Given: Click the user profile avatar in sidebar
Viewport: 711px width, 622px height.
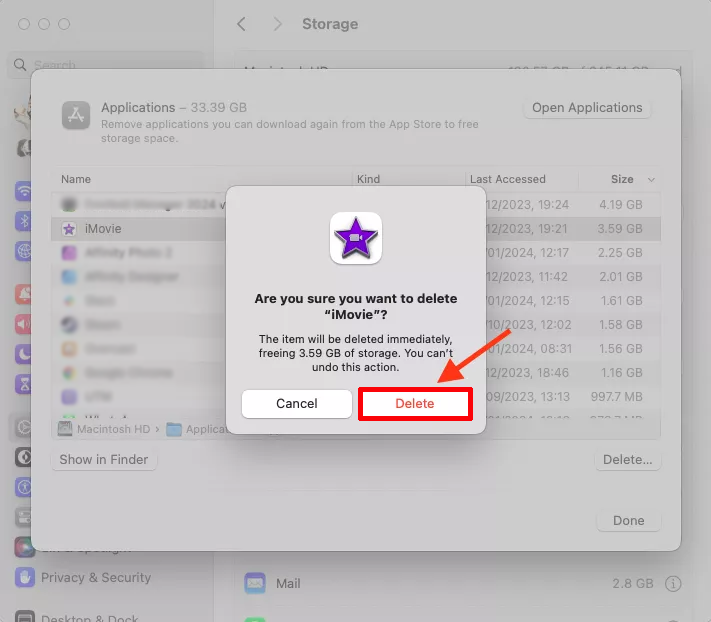Looking at the screenshot, I should [23, 112].
